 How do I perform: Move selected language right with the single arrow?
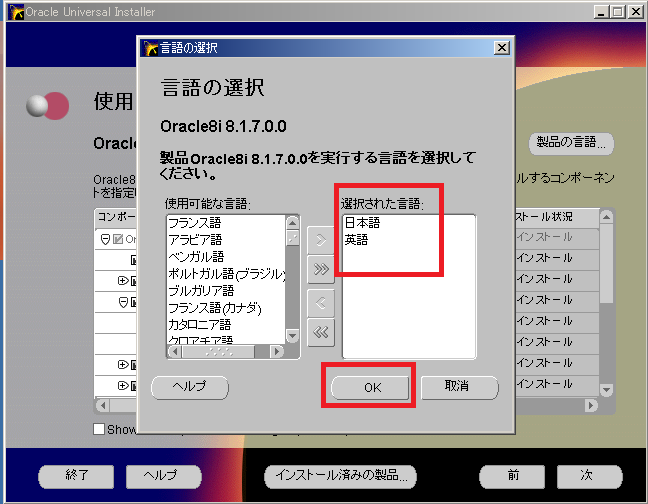tap(321, 240)
